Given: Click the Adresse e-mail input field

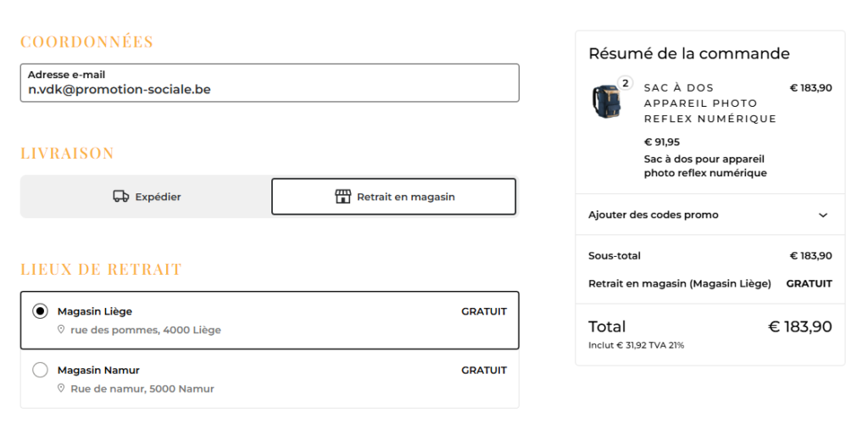Looking at the screenshot, I should click(270, 83).
